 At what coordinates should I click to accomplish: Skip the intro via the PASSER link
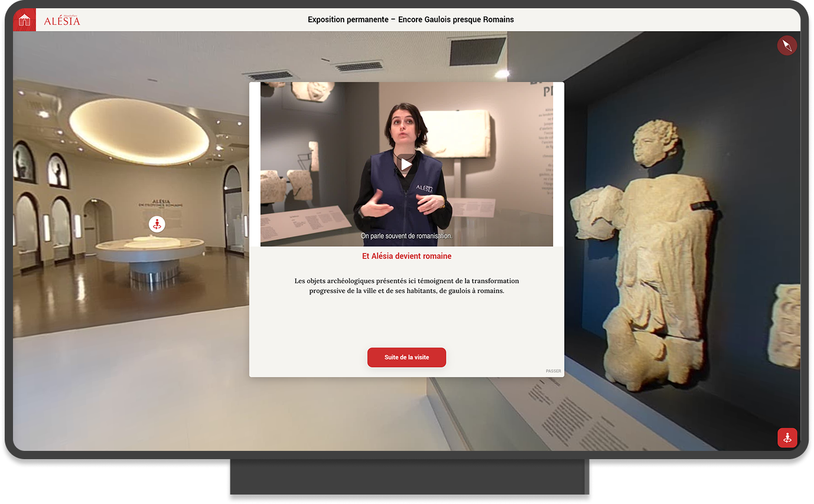(x=553, y=371)
